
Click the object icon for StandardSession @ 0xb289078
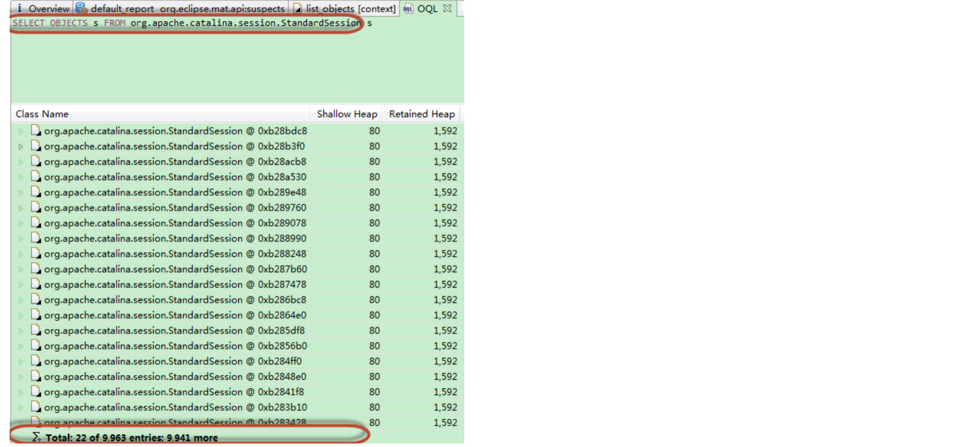pos(36,223)
